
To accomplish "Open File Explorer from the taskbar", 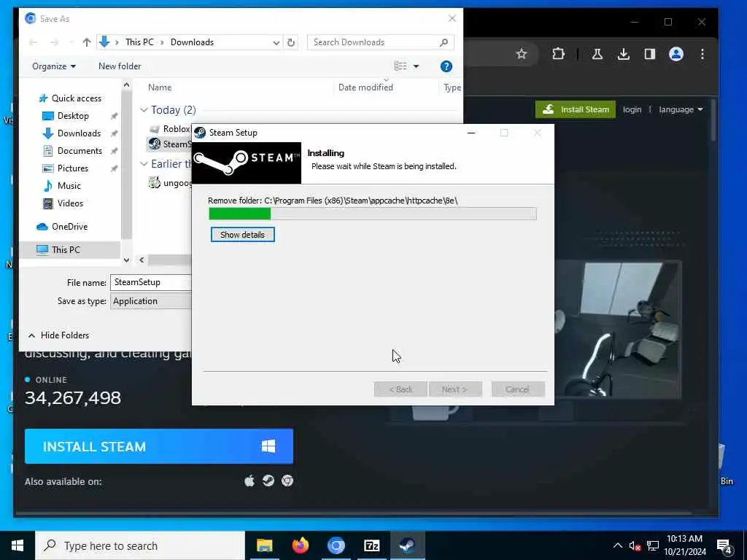I will [264, 545].
